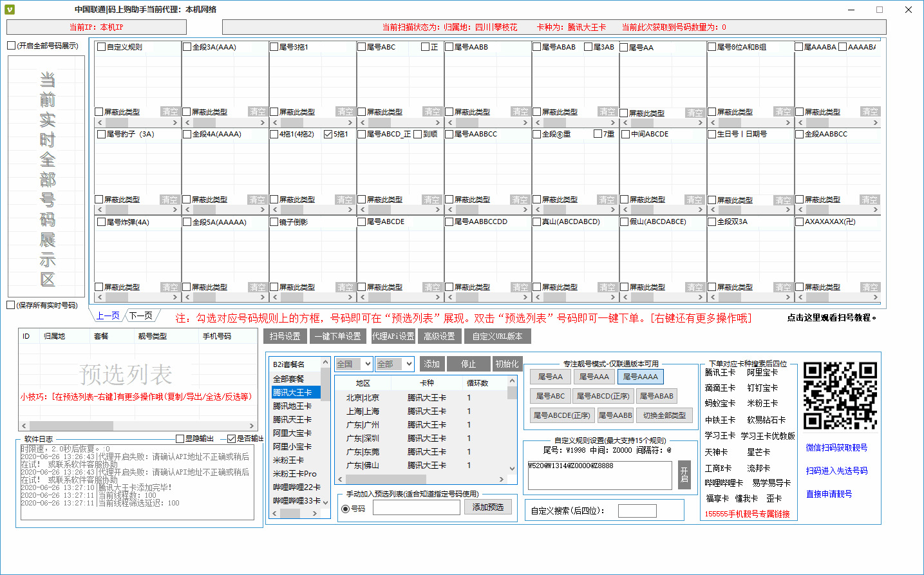Open 代理API设置
924x575 pixels.
393,336
